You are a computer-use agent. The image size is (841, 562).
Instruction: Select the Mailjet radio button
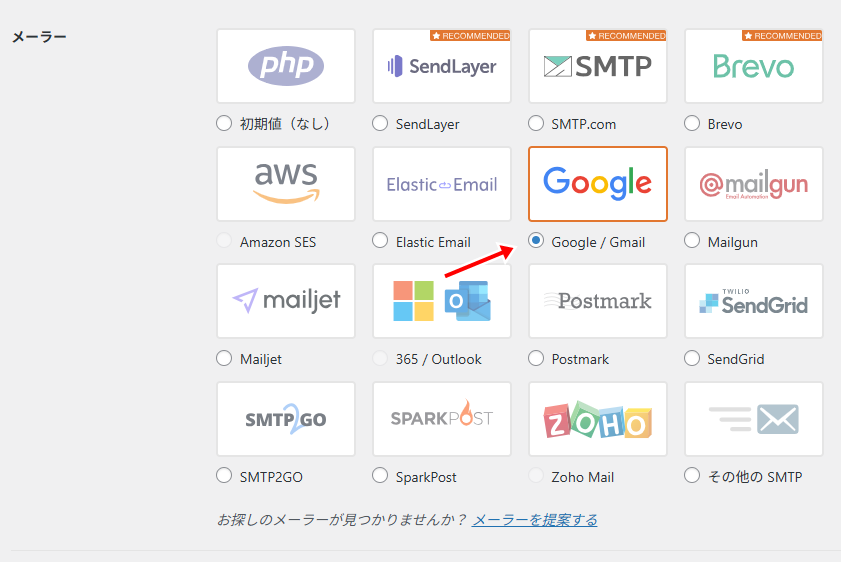[224, 358]
